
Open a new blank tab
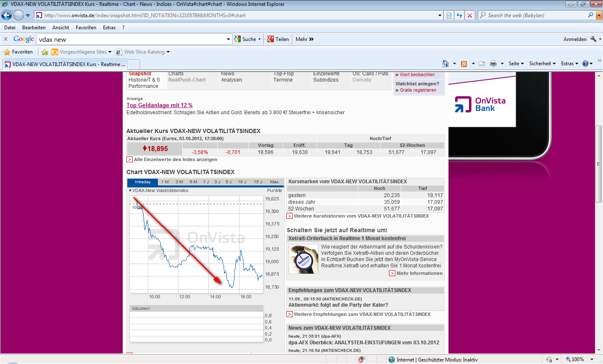pyautogui.click(x=134, y=64)
